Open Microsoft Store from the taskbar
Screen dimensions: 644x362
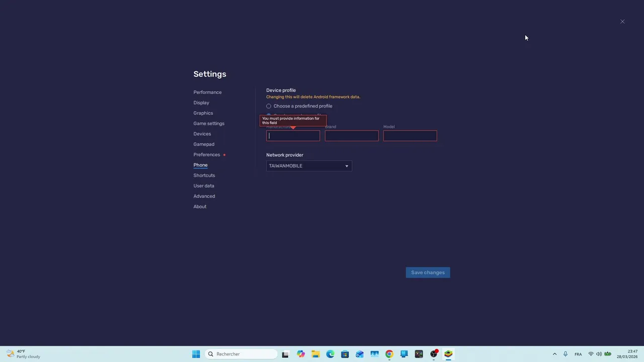coord(345,354)
